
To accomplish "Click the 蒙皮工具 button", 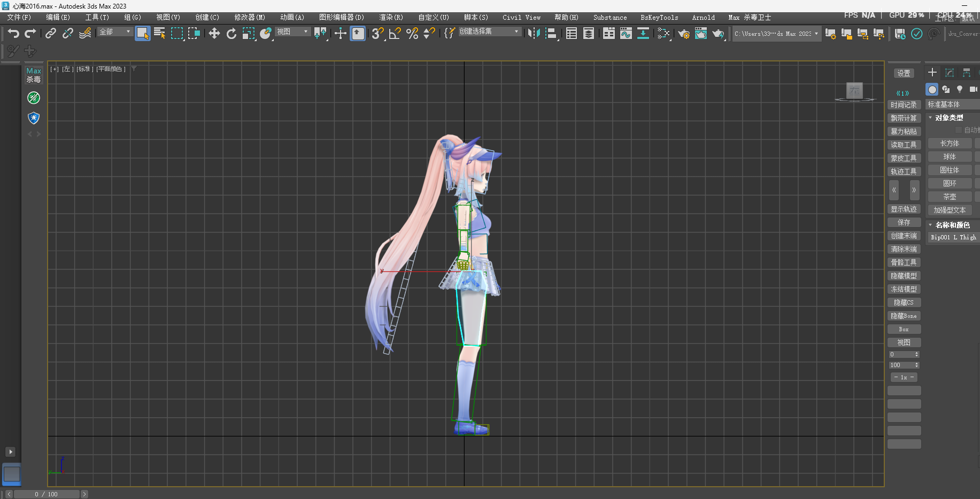I will pos(904,158).
